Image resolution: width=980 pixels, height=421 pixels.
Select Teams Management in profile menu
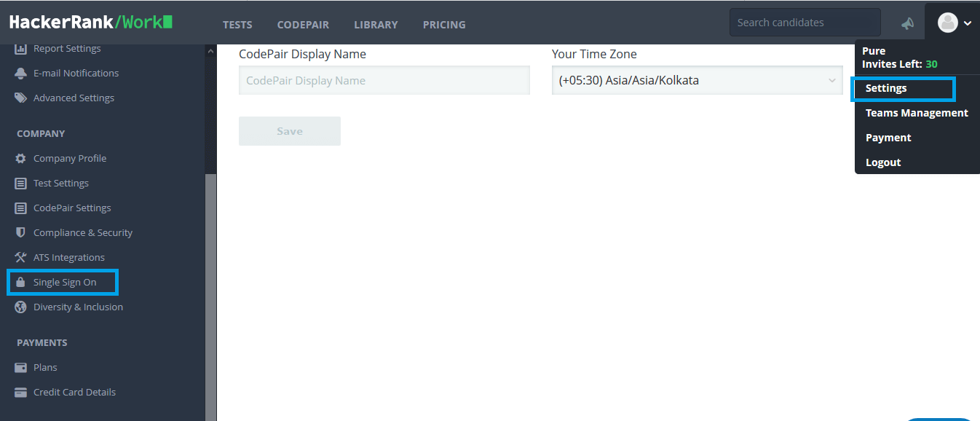[917, 113]
